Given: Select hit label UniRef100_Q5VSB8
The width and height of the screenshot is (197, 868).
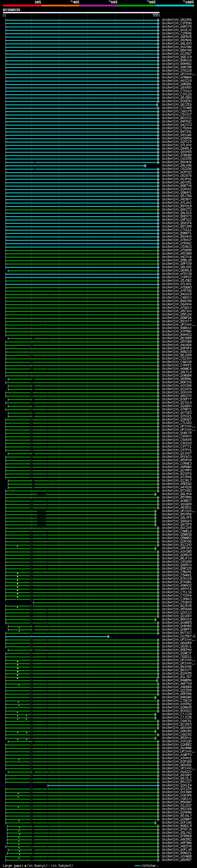Looking at the screenshot, I should click(177, 342).
